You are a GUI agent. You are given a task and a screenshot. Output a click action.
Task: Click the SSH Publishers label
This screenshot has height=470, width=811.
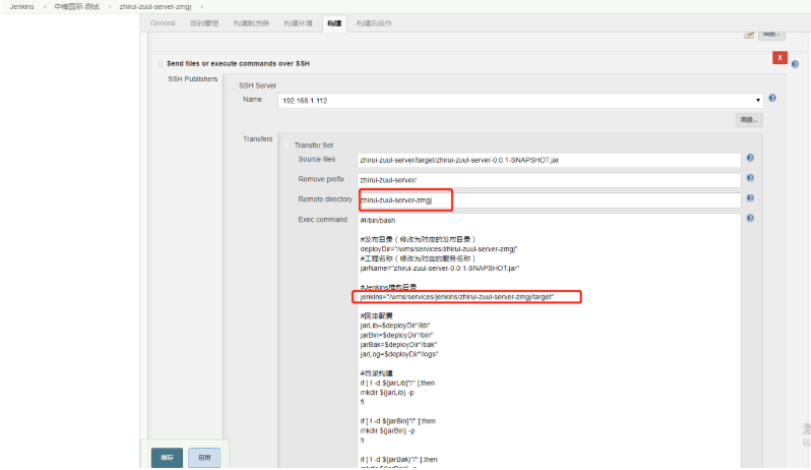(x=192, y=79)
